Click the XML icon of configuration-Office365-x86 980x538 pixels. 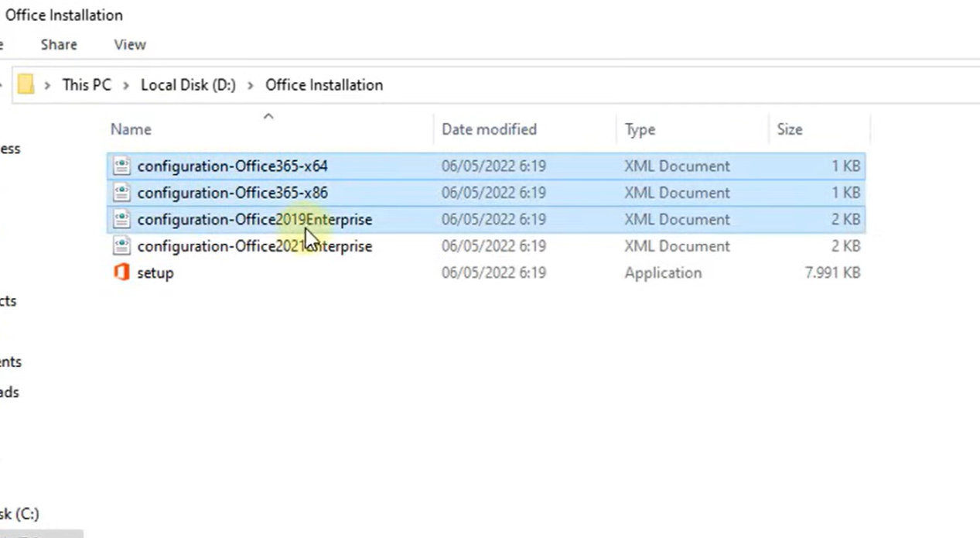(x=121, y=192)
